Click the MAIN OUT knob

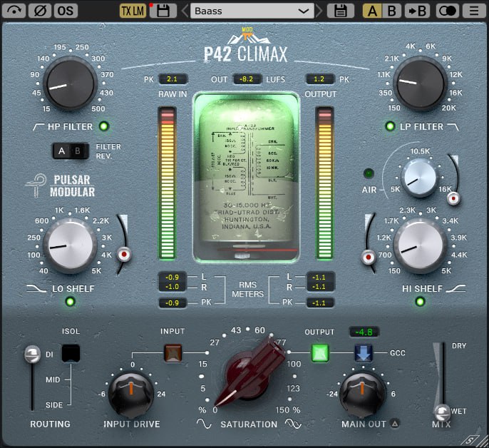pos(362,394)
